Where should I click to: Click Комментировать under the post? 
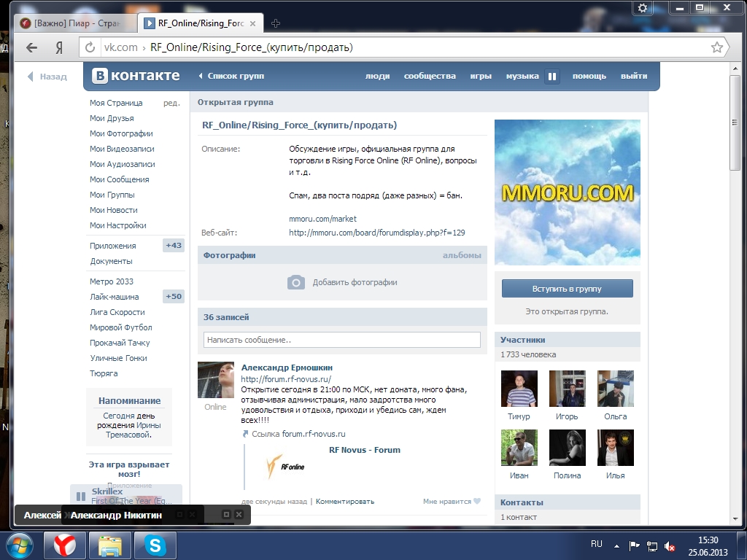tap(345, 502)
